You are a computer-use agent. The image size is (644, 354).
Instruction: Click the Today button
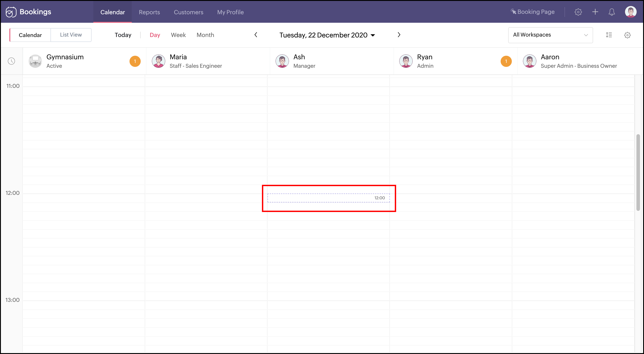(x=123, y=35)
